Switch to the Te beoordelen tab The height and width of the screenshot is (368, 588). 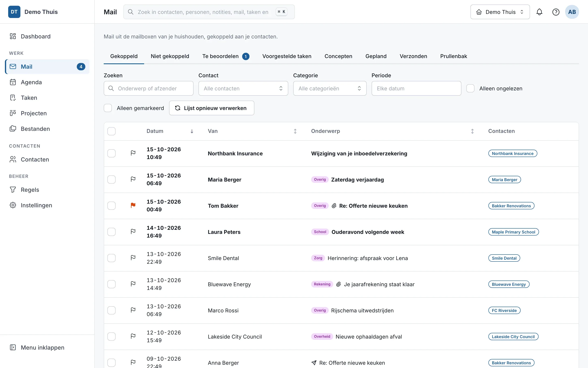pos(226,56)
